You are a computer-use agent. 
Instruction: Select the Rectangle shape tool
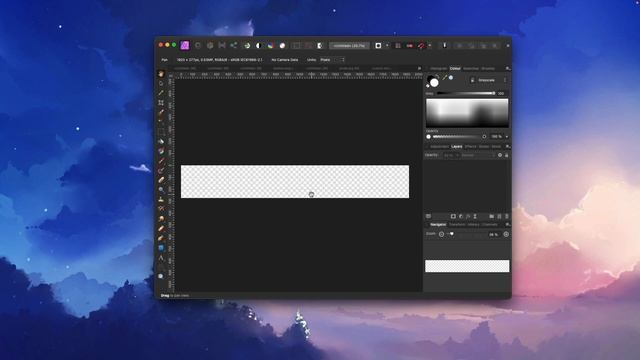tap(161, 248)
